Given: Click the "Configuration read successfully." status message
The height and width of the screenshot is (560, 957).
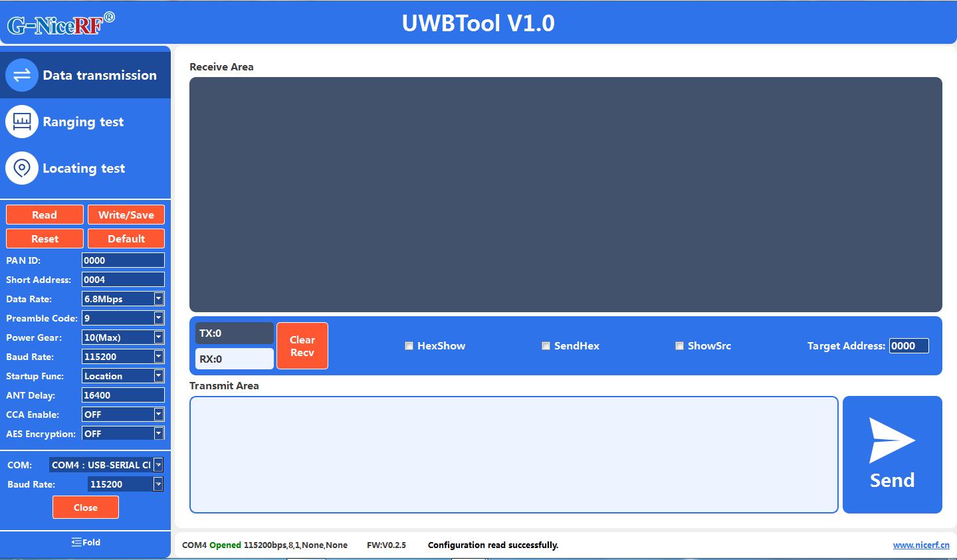Looking at the screenshot, I should 493,545.
